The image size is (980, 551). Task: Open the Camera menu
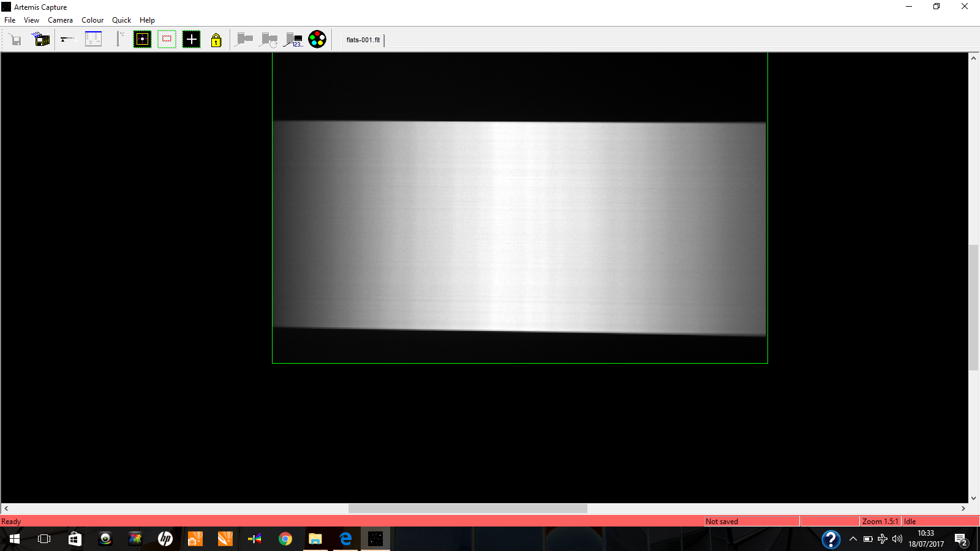point(60,20)
